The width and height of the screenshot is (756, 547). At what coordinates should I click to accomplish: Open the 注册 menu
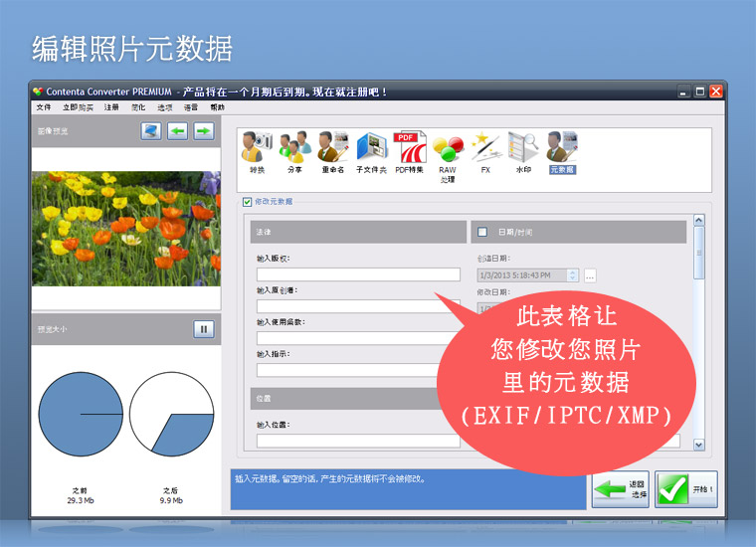[111, 107]
